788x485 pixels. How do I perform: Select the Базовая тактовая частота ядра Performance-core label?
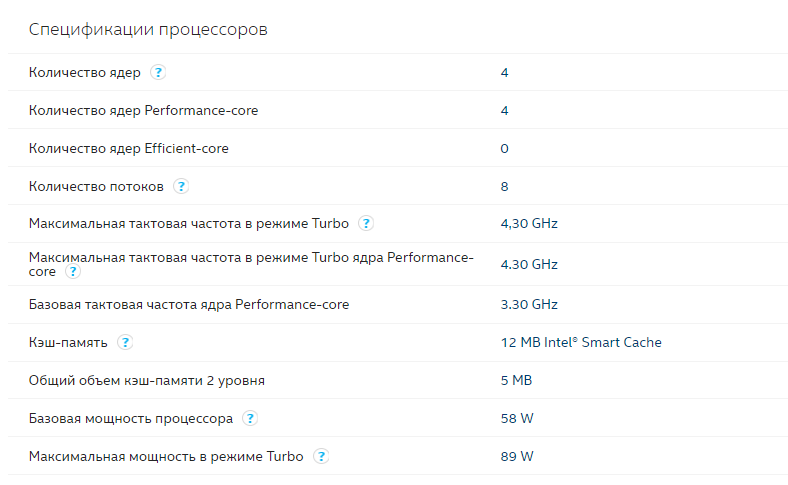tap(188, 305)
